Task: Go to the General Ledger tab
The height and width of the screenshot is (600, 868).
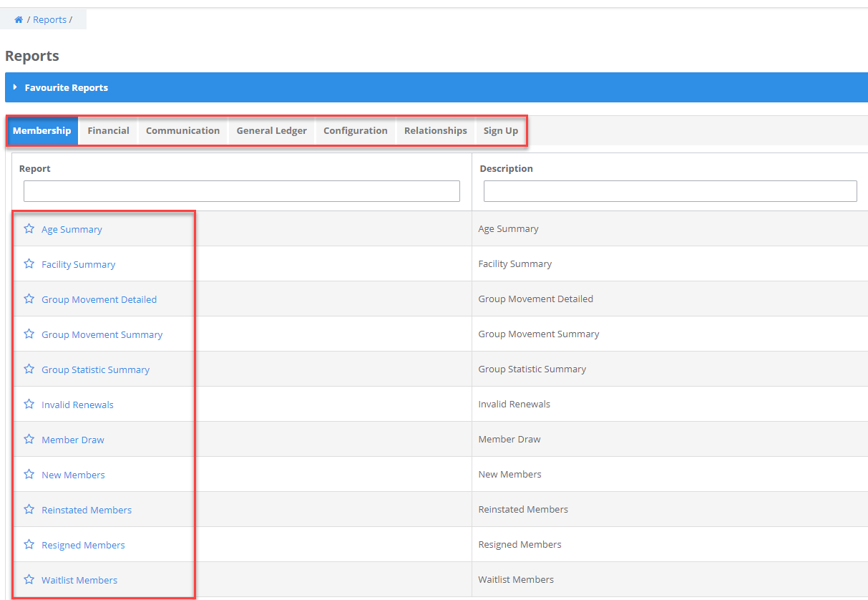Action: [x=272, y=131]
